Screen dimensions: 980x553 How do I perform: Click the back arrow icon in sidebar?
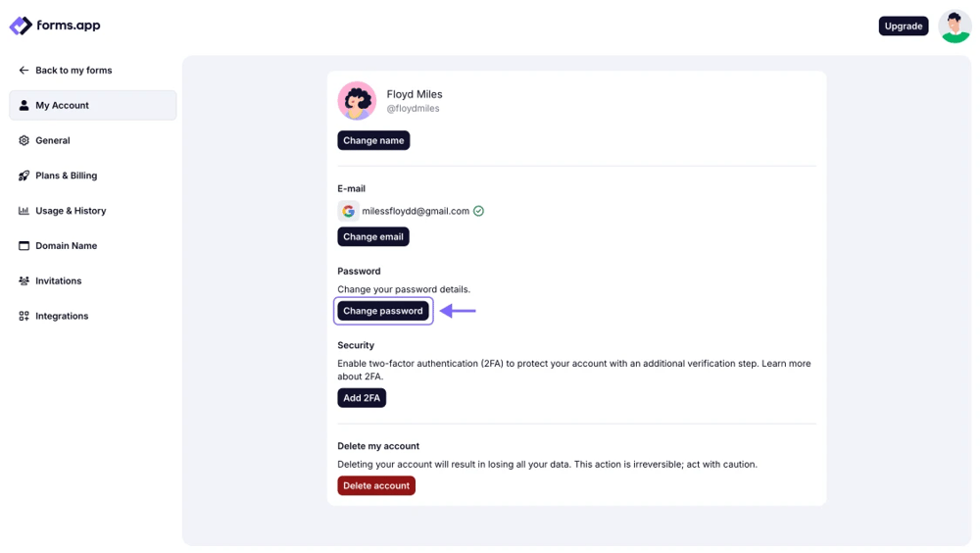click(x=24, y=71)
